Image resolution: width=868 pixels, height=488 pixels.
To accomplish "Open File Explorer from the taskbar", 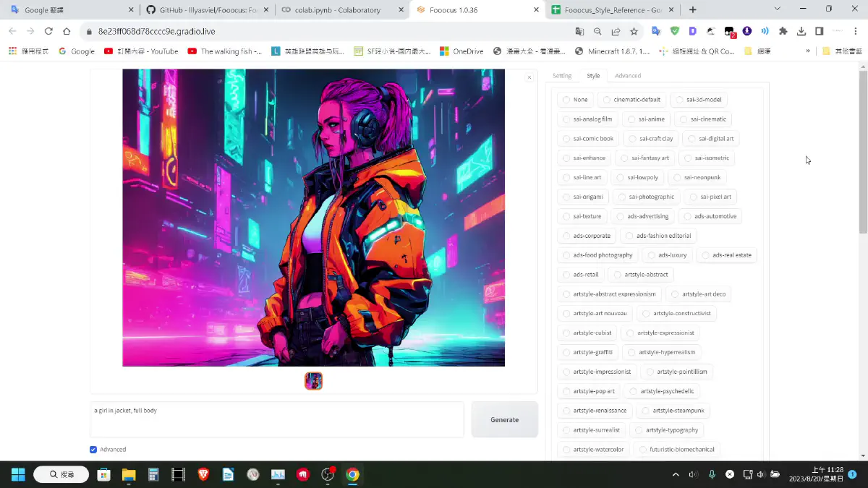I will coord(129,474).
